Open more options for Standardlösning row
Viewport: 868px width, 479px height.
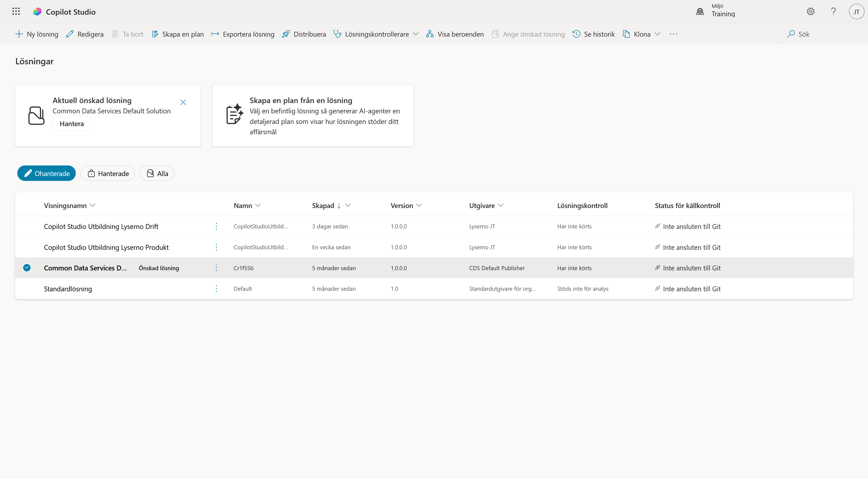216,289
